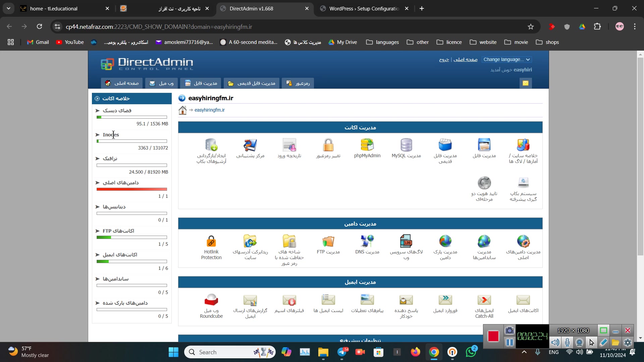This screenshot has height=362, width=644.
Task: Click the easyhiringfm.ir breadcrumb link
Action: tap(209, 110)
